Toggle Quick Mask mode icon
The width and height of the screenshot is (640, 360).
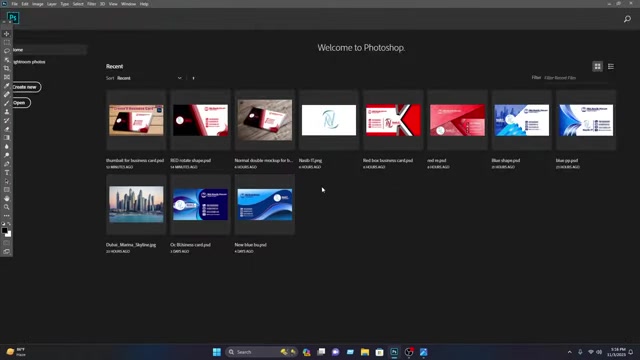7,243
